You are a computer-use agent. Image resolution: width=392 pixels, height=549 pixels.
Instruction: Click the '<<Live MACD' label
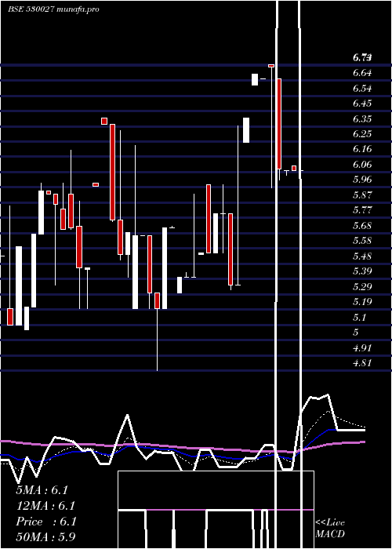tap(330, 528)
